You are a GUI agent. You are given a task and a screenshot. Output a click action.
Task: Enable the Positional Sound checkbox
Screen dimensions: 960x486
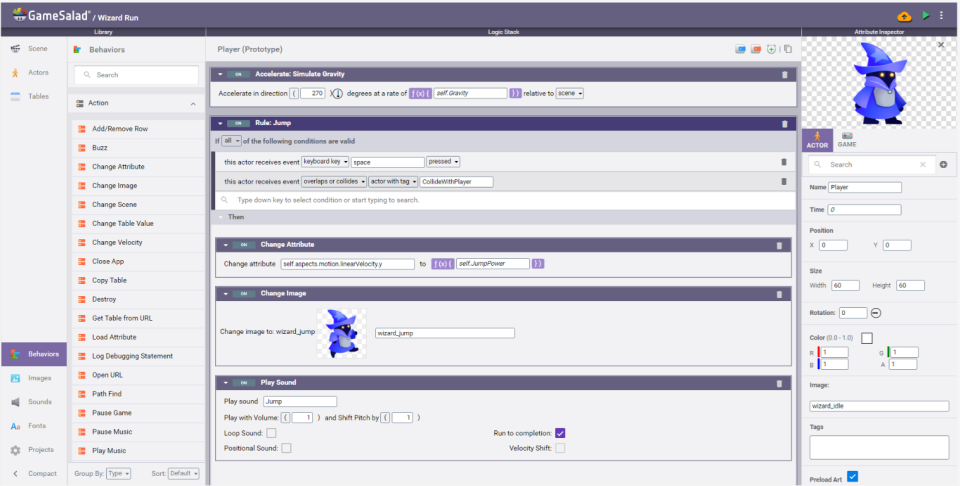[286, 448]
